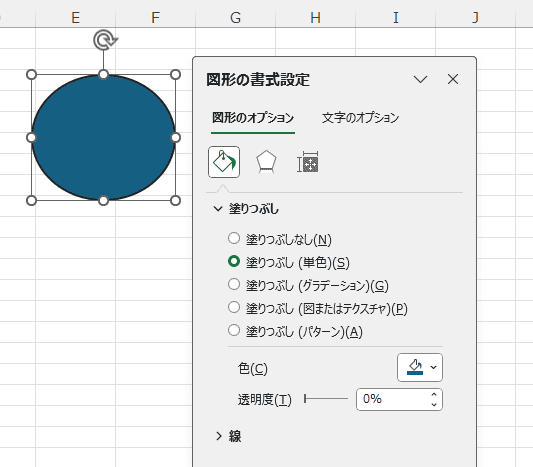This screenshot has height=467, width=533.
Task: Open the Size & Properties icon tab
Action: (308, 162)
